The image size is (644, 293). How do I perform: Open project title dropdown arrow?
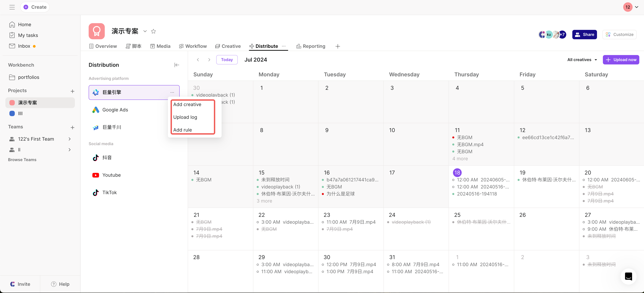click(145, 31)
